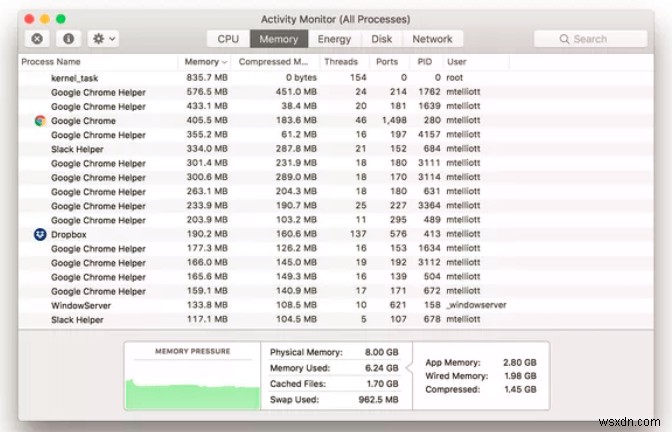Click the Cached Files 1.70 GB value
This screenshot has width=672, height=432.
click(382, 384)
